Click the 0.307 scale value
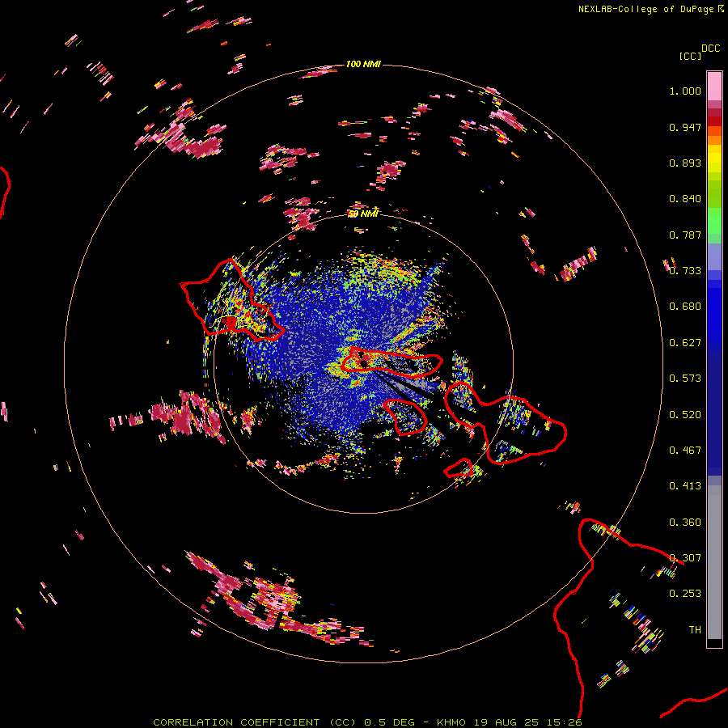Screen dimensions: 728x728 [x=685, y=558]
